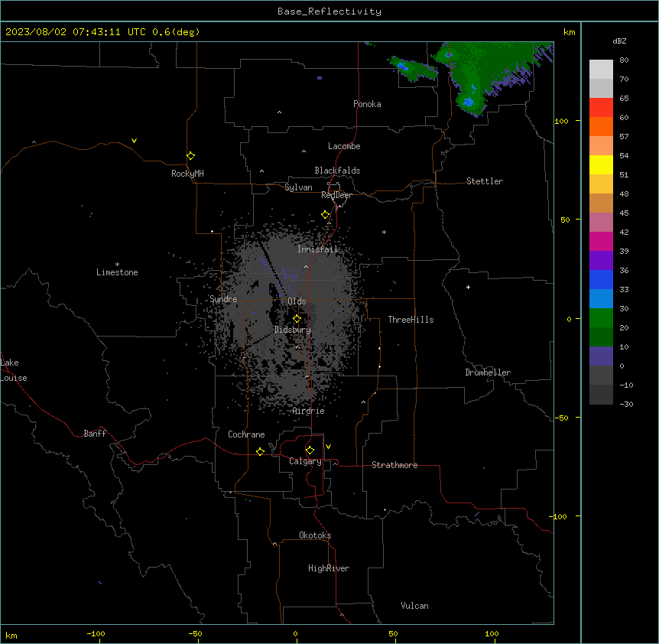Select the yellow V marker northwest of RockyMH

(134, 141)
